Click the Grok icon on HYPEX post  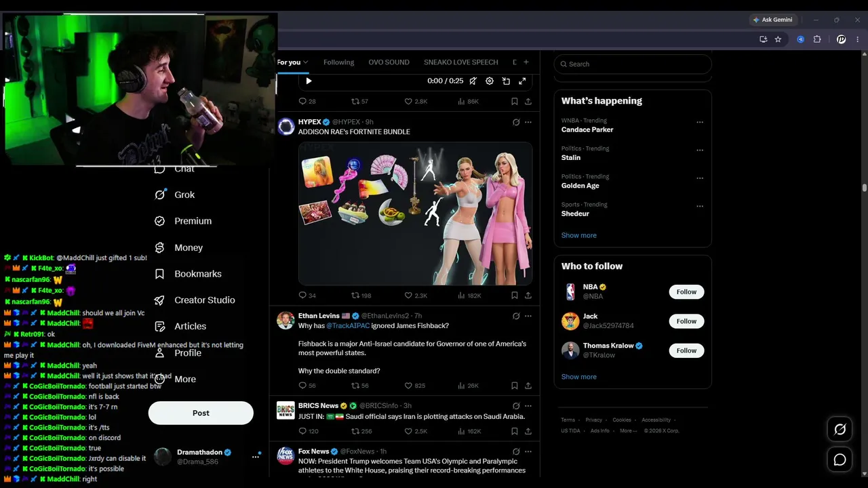point(516,122)
